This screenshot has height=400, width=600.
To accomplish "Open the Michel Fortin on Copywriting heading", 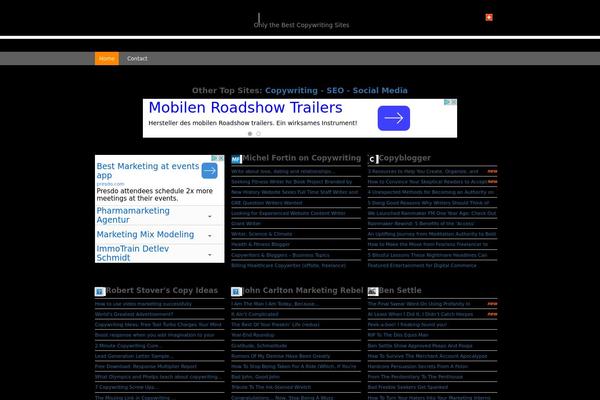I will pos(302,158).
